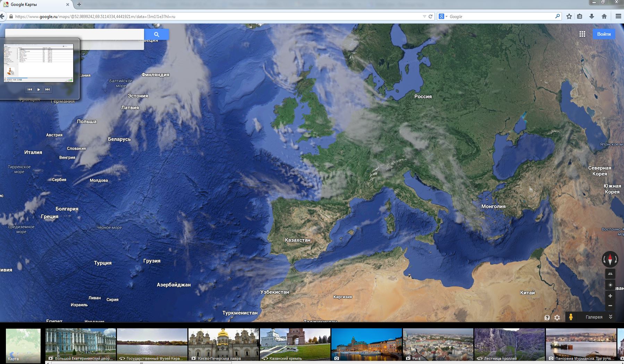Open a new browser tab
Screen dimensions: 624x364
tap(79, 5)
